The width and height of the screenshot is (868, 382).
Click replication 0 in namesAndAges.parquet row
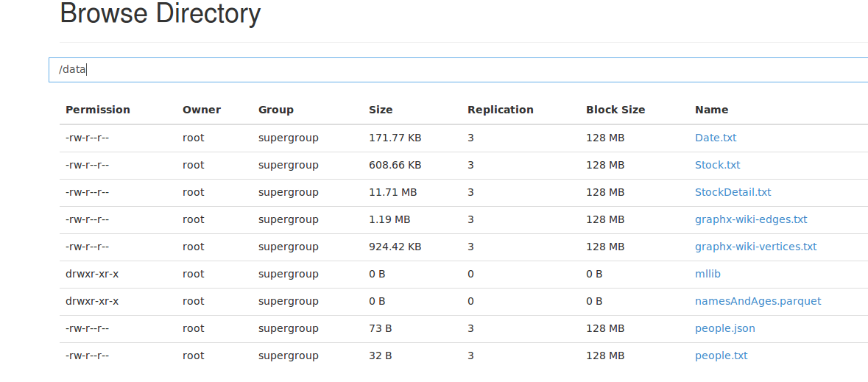point(470,301)
